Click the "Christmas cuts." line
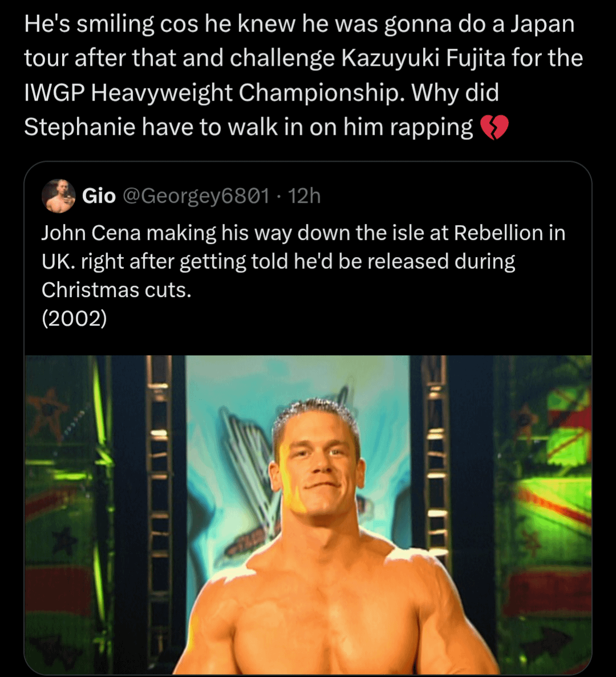The width and height of the screenshot is (616, 677). click(x=116, y=290)
